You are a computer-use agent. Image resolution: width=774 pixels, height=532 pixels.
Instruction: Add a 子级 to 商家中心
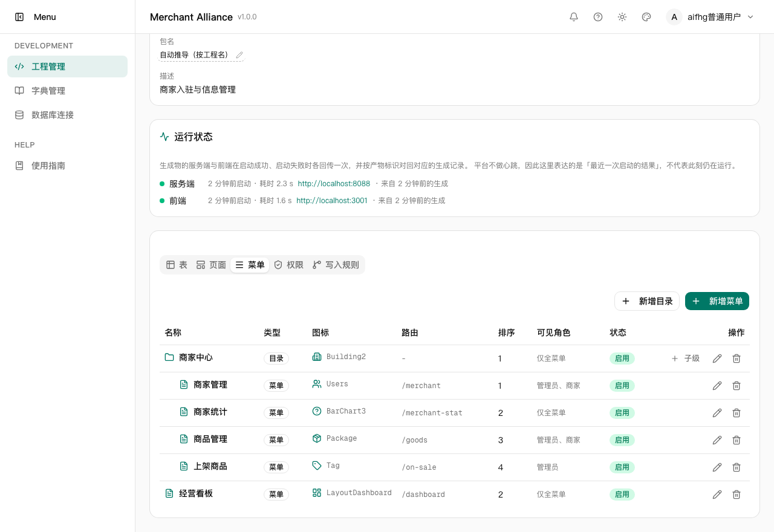click(686, 358)
